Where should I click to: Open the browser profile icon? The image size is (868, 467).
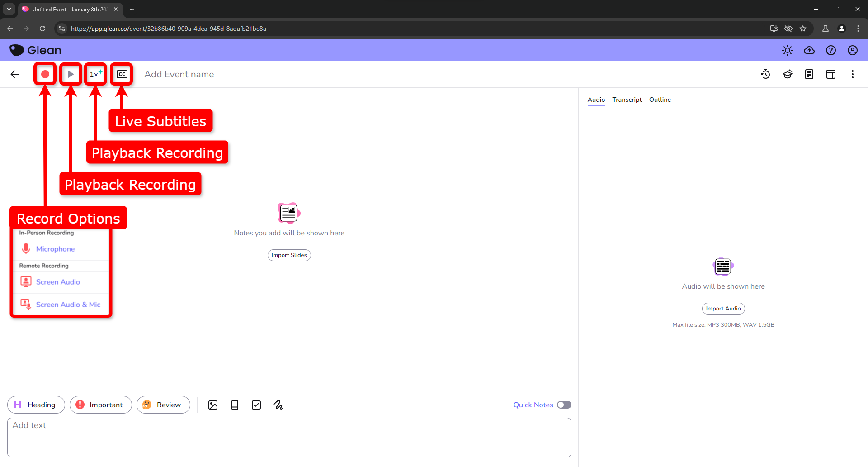pyautogui.click(x=842, y=29)
